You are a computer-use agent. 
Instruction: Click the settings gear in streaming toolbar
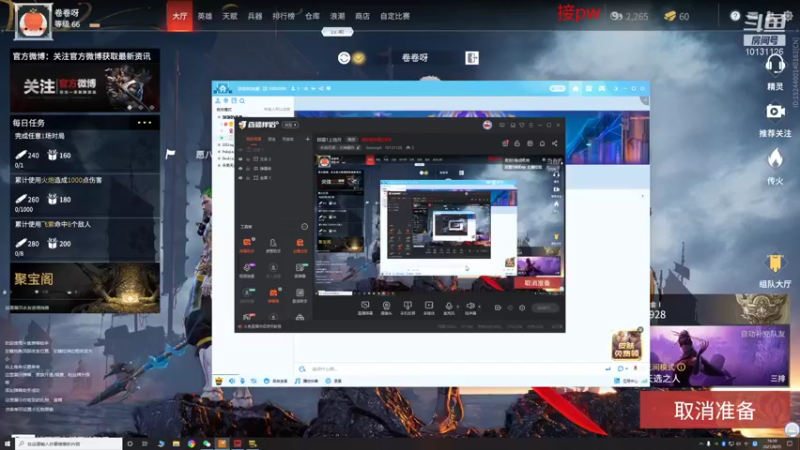tap(522, 308)
